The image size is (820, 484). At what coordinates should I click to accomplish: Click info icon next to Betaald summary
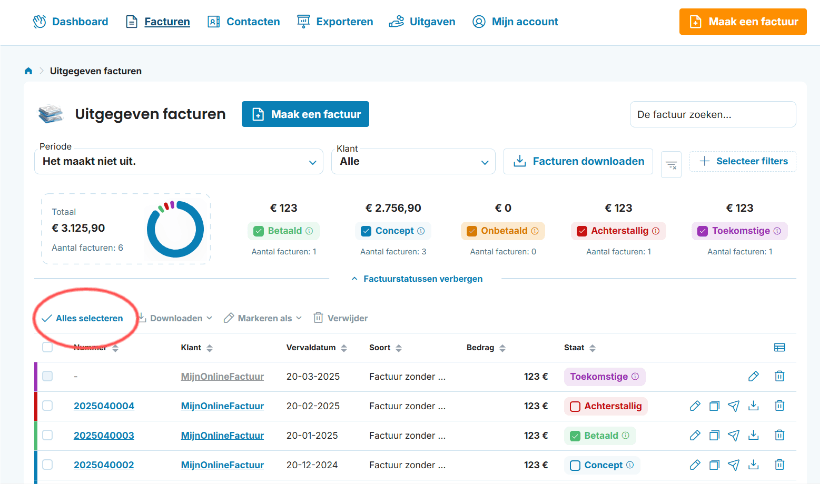click(x=309, y=231)
